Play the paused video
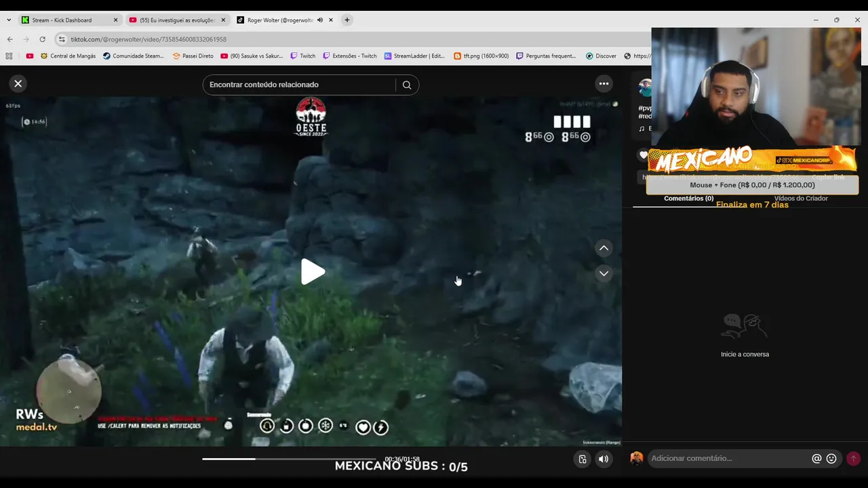 click(313, 272)
